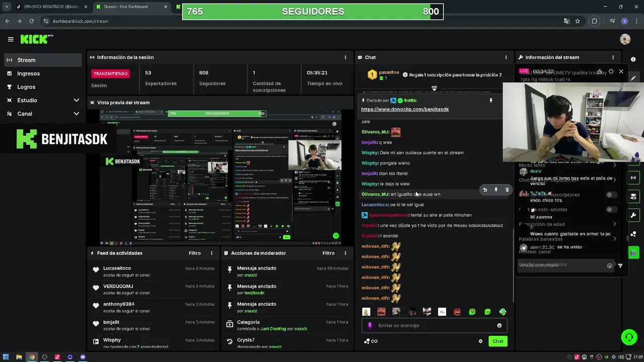Toggle the solo-emotes chat switch
The height and width of the screenshot is (362, 644).
(611, 210)
